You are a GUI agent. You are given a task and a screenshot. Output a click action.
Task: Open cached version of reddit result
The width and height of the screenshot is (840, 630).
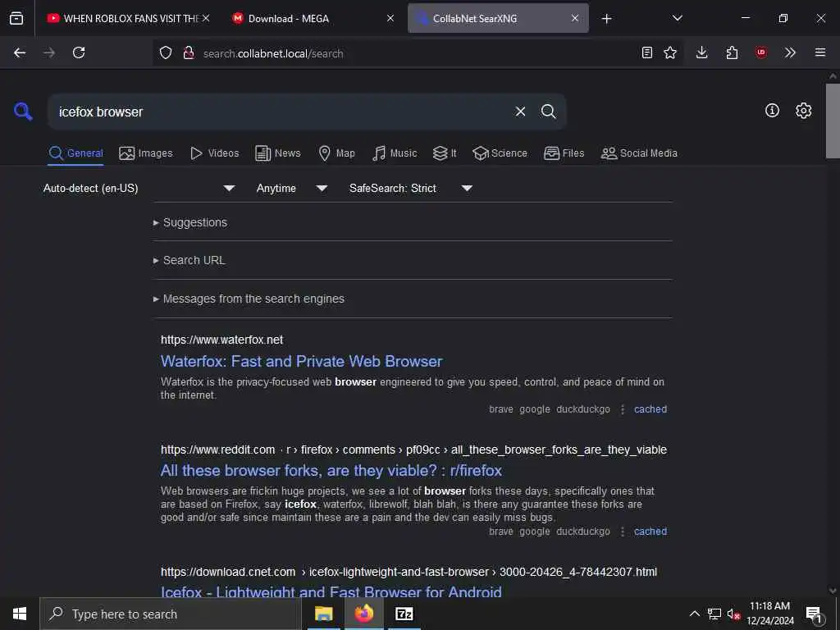pos(651,532)
